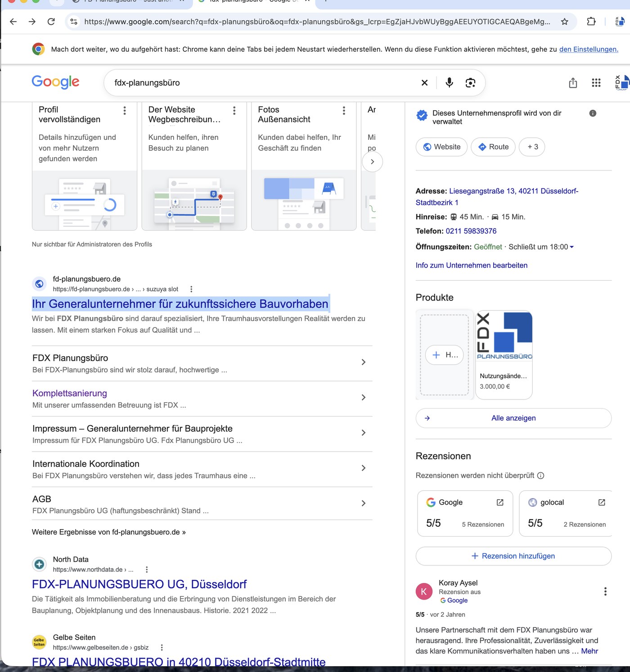Open Internationale Koordination sitelink chevron
Viewport: 630px width, 672px height.
364,468
